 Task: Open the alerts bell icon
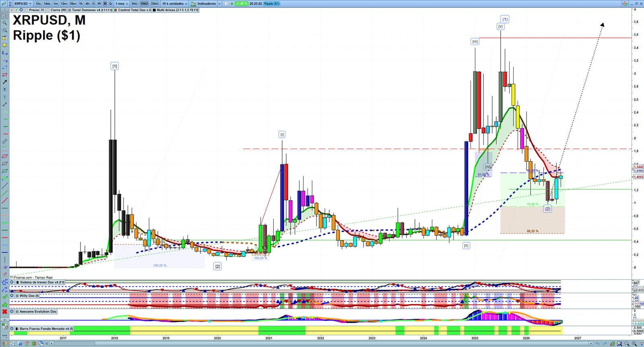click(x=4, y=45)
